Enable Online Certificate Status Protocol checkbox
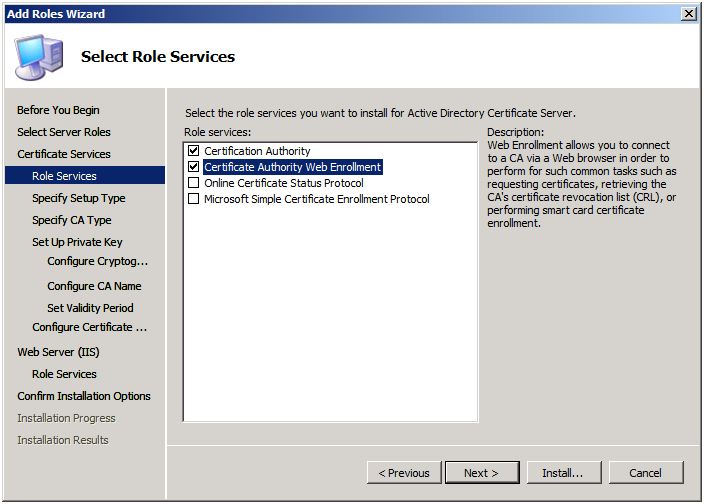The image size is (704, 504). 194,183
